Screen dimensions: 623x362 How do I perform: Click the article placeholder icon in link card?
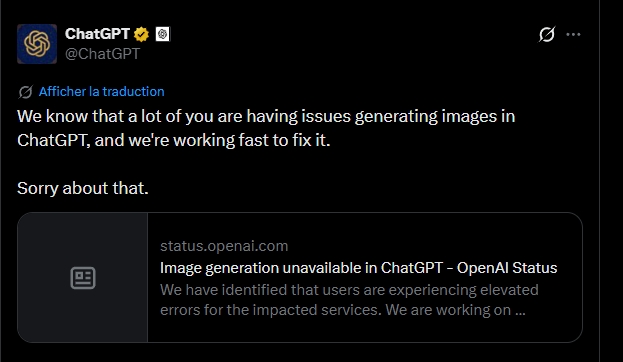83,278
